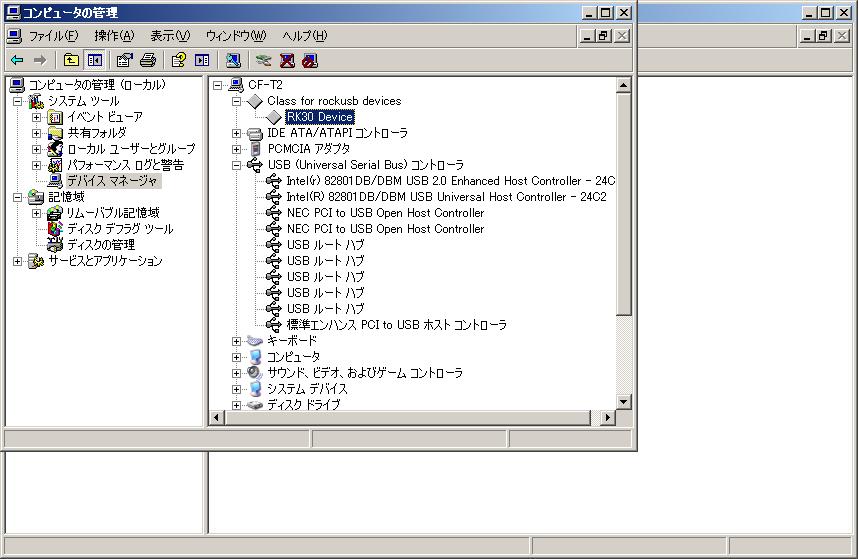The height and width of the screenshot is (559, 858).
Task: Select ディスクの管理 item
Action: pos(101,244)
